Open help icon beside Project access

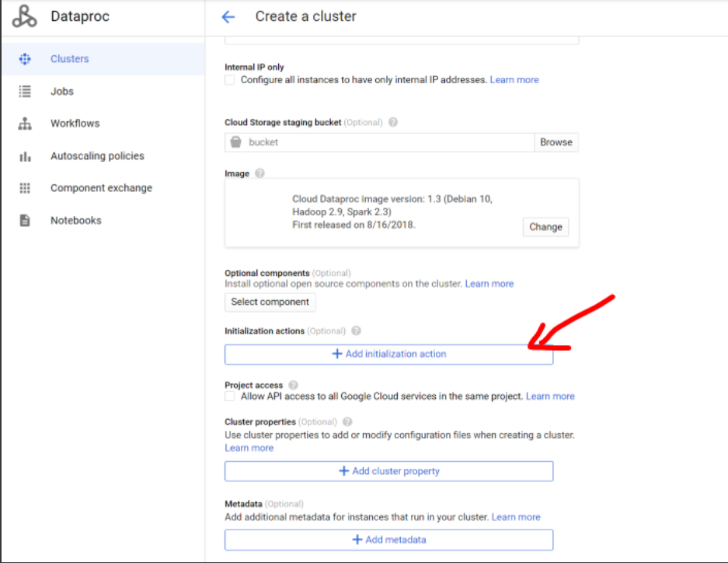point(293,385)
